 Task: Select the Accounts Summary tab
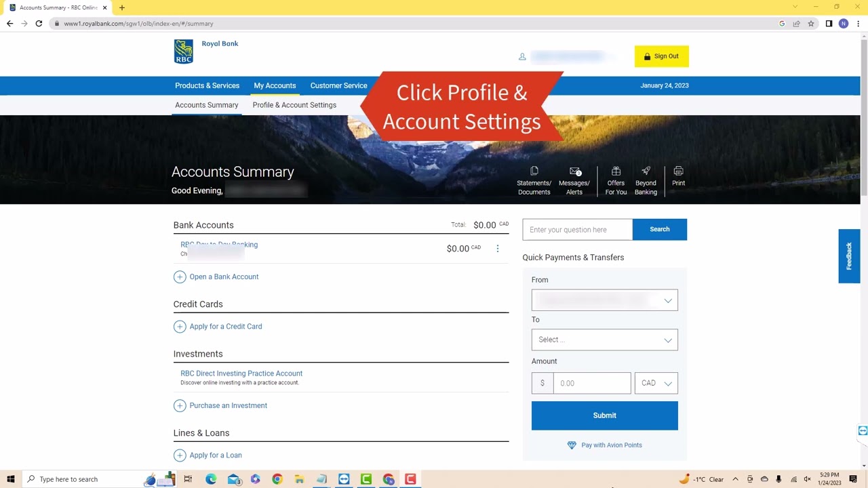point(207,105)
